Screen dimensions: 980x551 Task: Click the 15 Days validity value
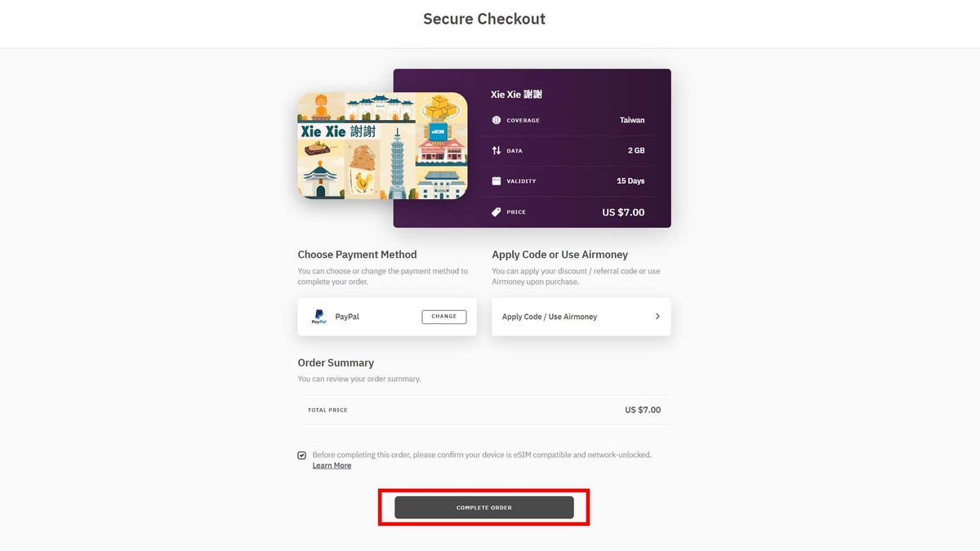point(630,181)
